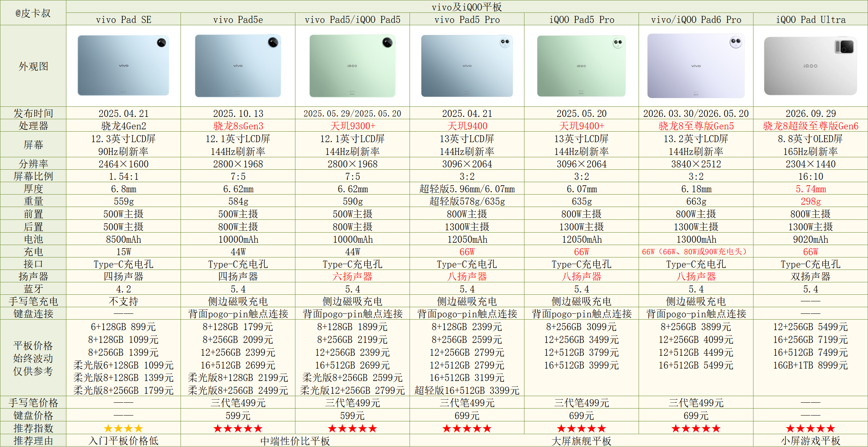Viewport: 868px width, 447px height.
Task: Click the '2025.10.13' release date cell
Action: [x=238, y=113]
